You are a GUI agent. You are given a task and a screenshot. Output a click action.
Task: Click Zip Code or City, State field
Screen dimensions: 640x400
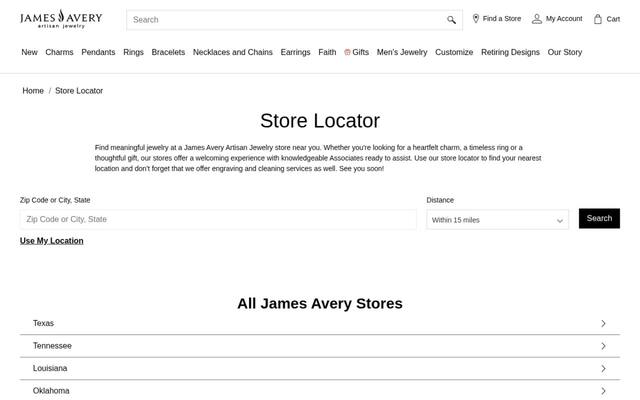point(218,219)
